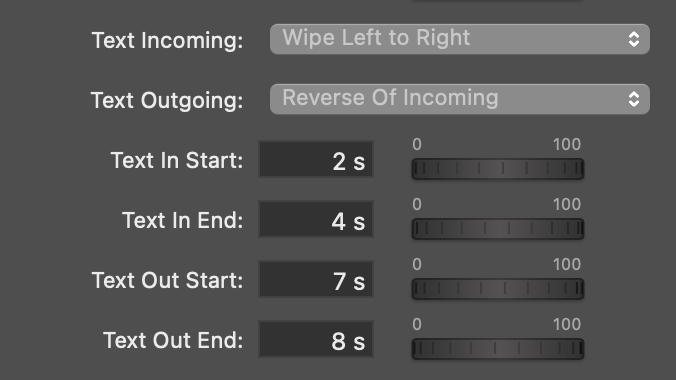Open the Text Incoming dropdown
The height and width of the screenshot is (380, 676).
click(460, 39)
